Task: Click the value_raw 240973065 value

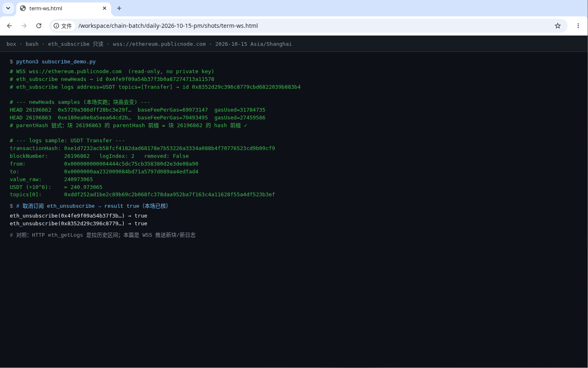Action: pos(78,180)
